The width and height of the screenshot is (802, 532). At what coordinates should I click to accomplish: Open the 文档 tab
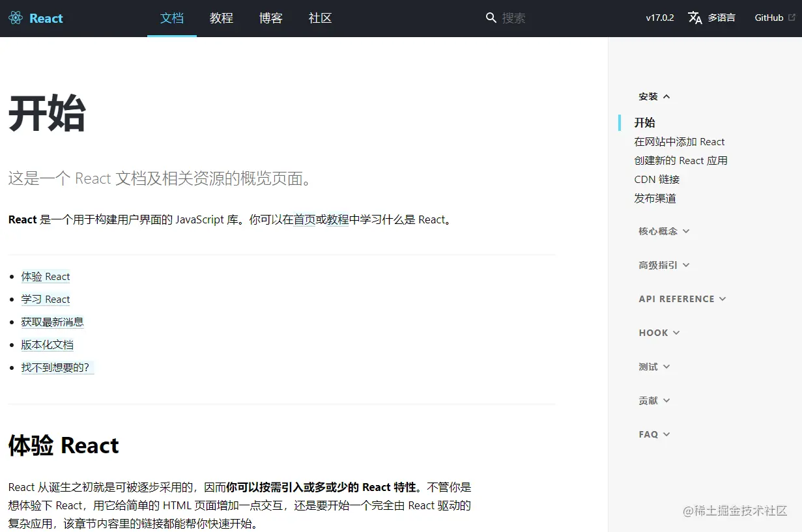pyautogui.click(x=172, y=18)
